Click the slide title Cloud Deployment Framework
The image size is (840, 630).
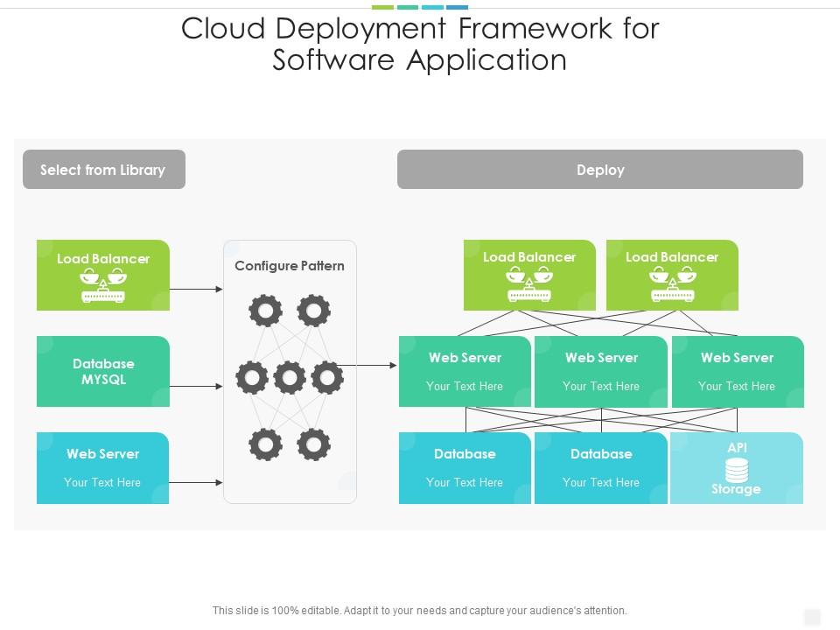tap(420, 44)
